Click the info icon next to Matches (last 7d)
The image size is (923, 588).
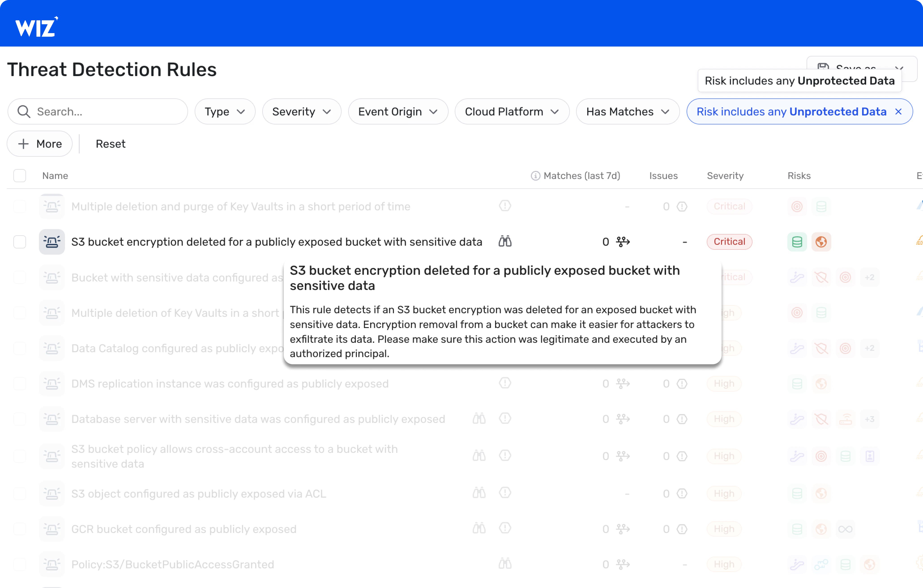(x=535, y=176)
